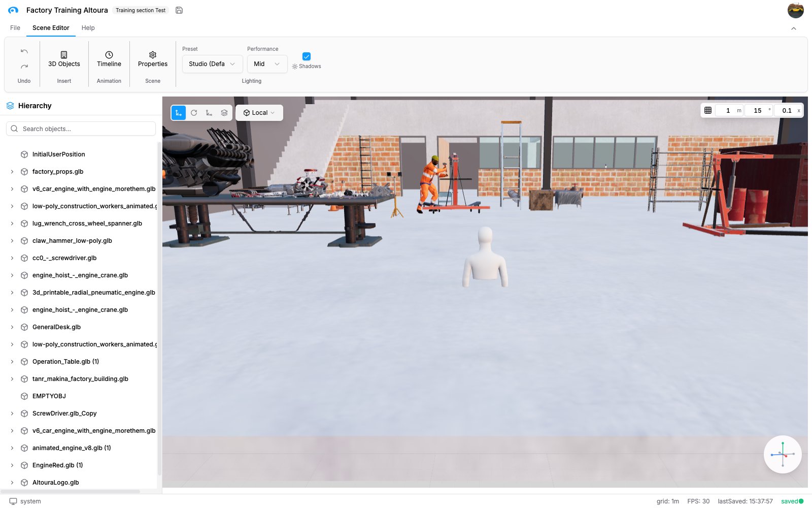Click the FPS: 30 status text

pos(698,501)
